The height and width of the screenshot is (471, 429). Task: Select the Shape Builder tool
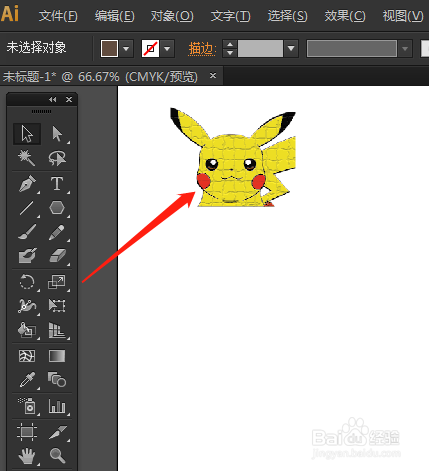(27, 330)
